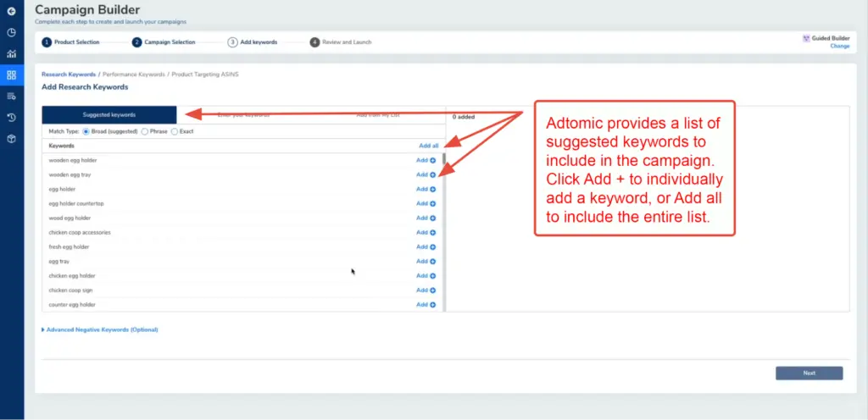868x420 pixels.
Task: Click plus icon for egg tray keyword
Action: coord(432,262)
